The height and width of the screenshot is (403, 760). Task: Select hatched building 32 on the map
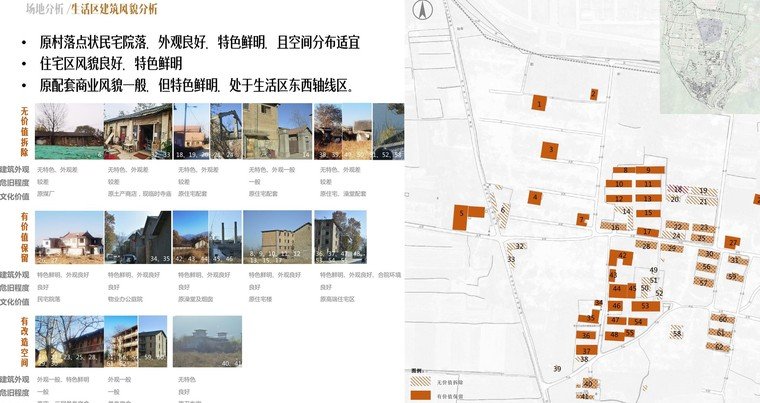(x=517, y=246)
